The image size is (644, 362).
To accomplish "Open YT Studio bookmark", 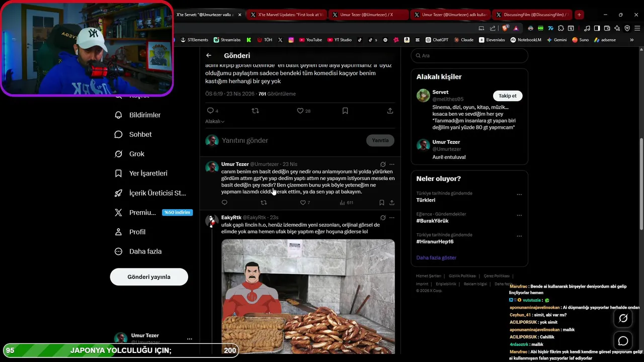I will pyautogui.click(x=340, y=40).
